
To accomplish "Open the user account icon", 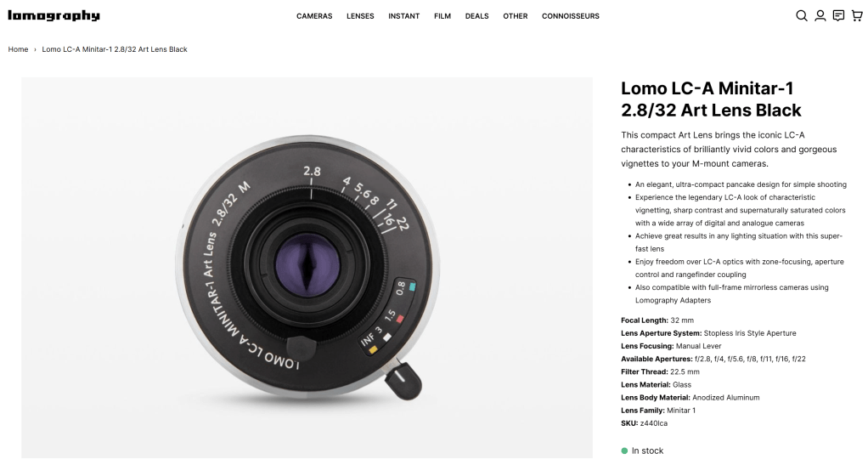I will (x=820, y=16).
